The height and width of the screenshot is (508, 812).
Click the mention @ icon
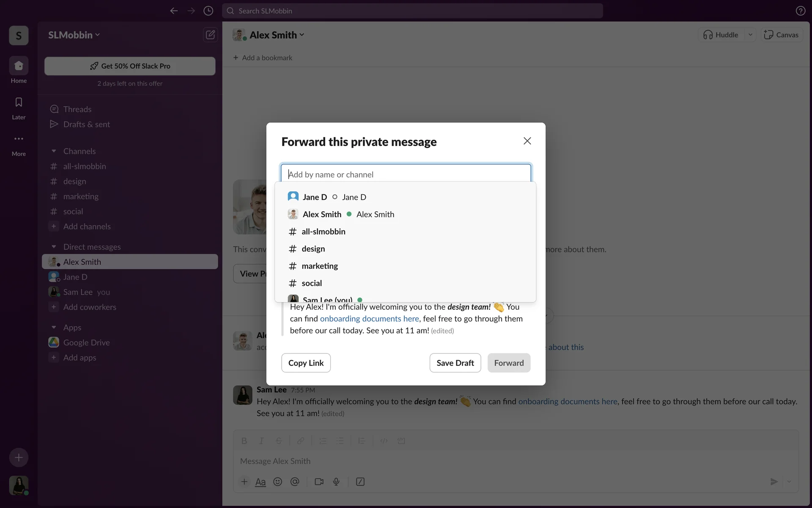coord(295,482)
